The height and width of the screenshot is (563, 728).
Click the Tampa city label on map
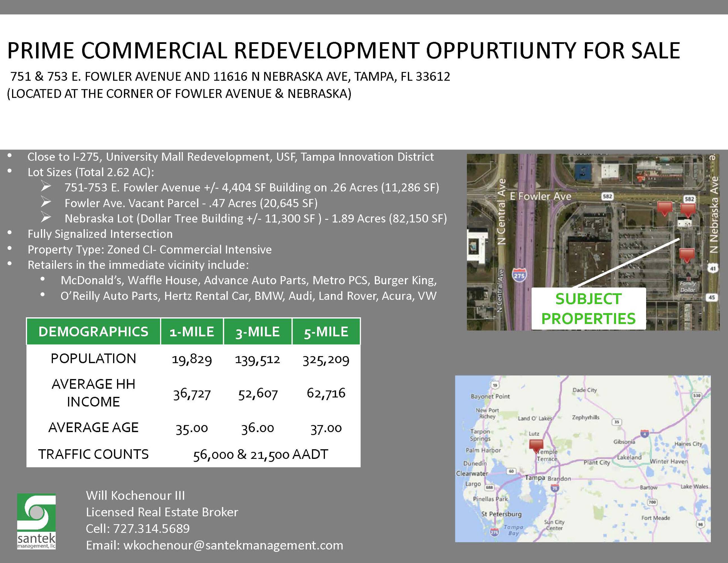[x=535, y=478]
